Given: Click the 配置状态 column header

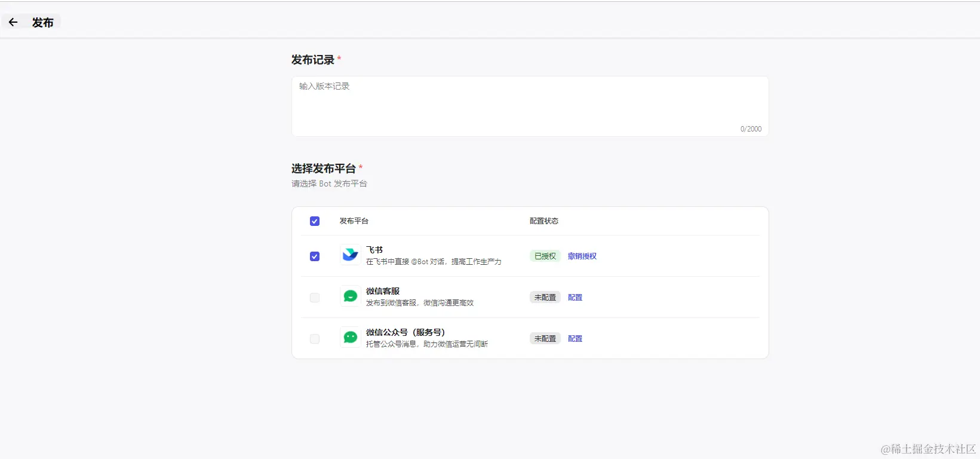Looking at the screenshot, I should pos(544,221).
